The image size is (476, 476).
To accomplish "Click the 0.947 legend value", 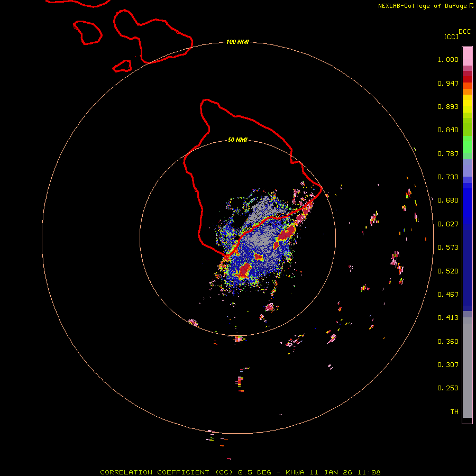I will (x=448, y=83).
